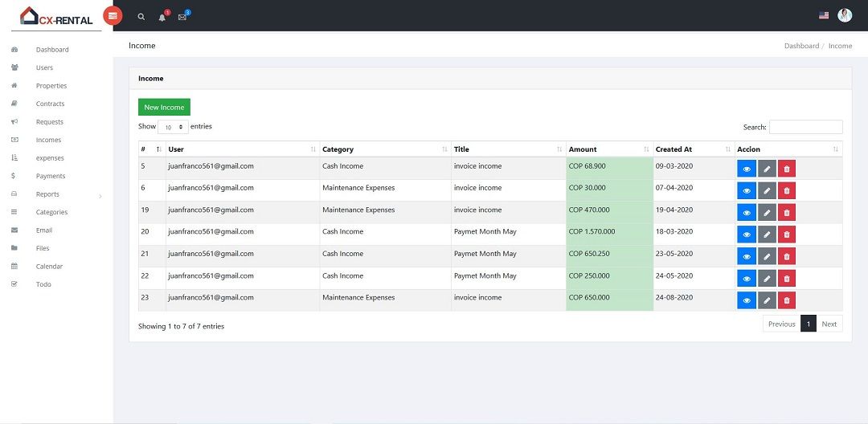View income entry 22 with eye button

(747, 279)
